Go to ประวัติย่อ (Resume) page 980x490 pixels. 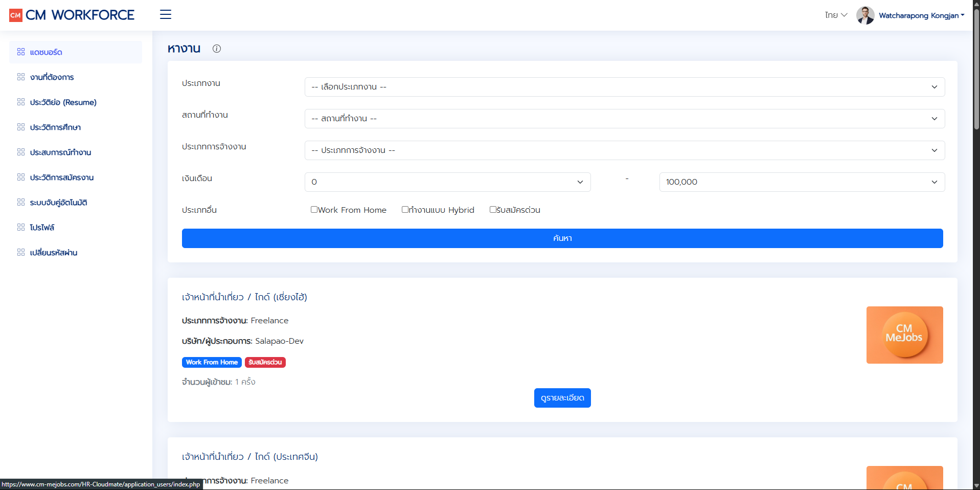pos(76,102)
